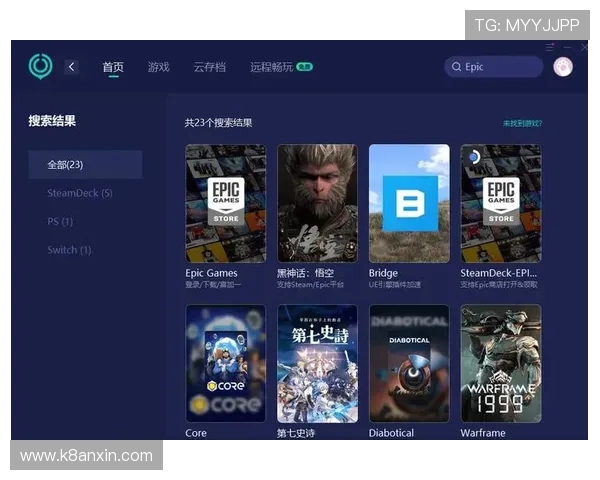Screen dimensions: 600x480
Task: Go back using the left arrow button
Action: [72, 67]
